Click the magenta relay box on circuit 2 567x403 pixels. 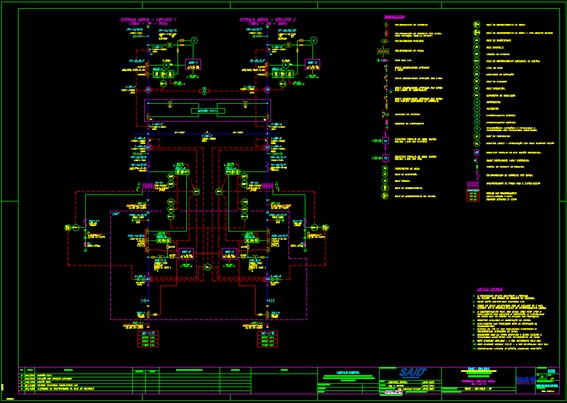(312, 64)
